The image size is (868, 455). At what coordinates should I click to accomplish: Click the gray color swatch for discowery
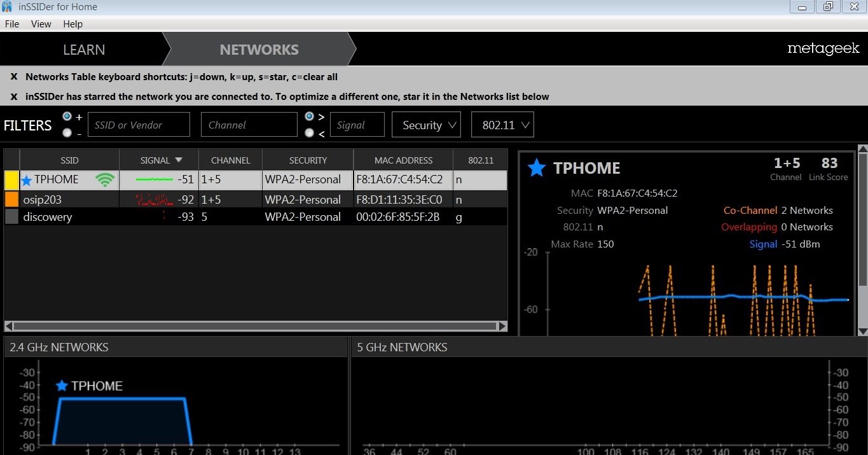11,216
